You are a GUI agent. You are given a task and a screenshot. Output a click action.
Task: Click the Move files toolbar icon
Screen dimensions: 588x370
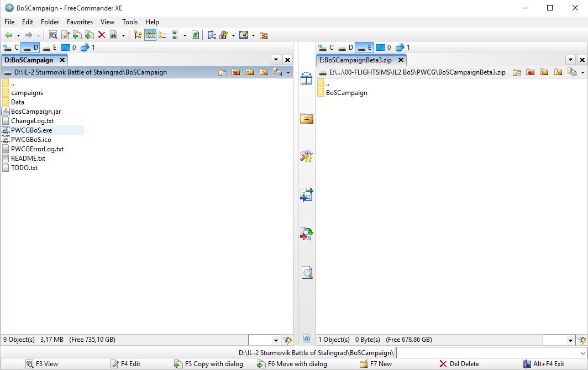(90, 35)
